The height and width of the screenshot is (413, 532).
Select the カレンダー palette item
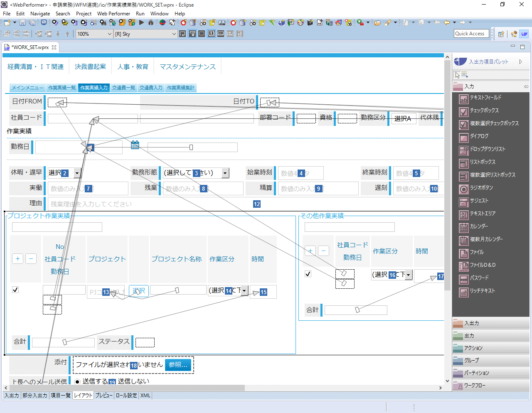coord(490,226)
